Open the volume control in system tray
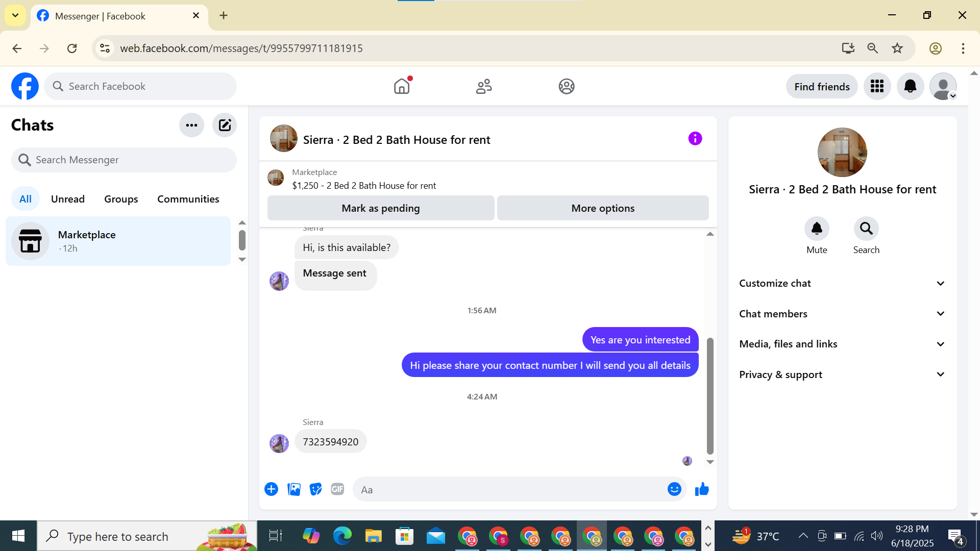 pos(877,536)
